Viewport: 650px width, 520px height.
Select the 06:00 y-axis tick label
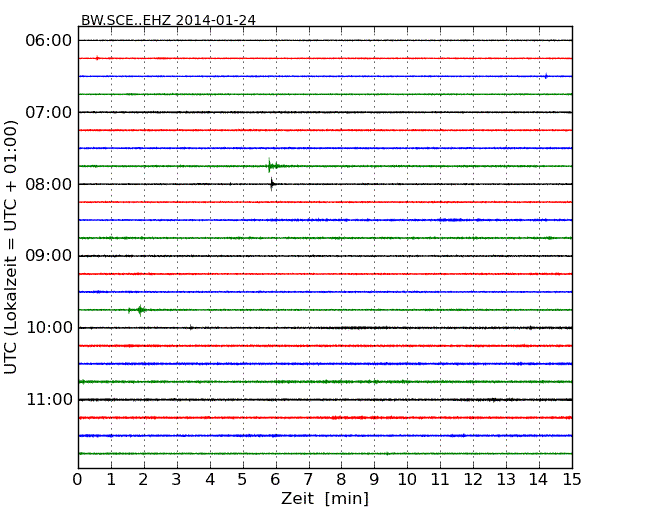click(49, 40)
